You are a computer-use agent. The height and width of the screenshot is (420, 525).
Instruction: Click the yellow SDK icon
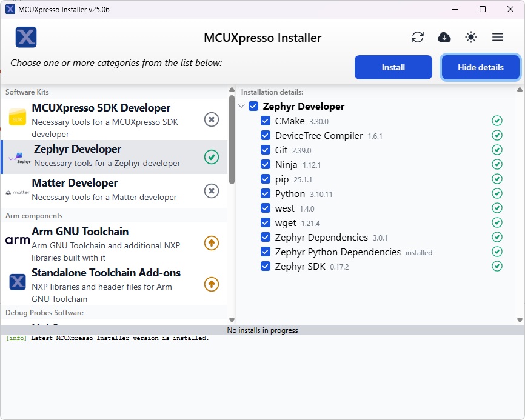[18, 117]
